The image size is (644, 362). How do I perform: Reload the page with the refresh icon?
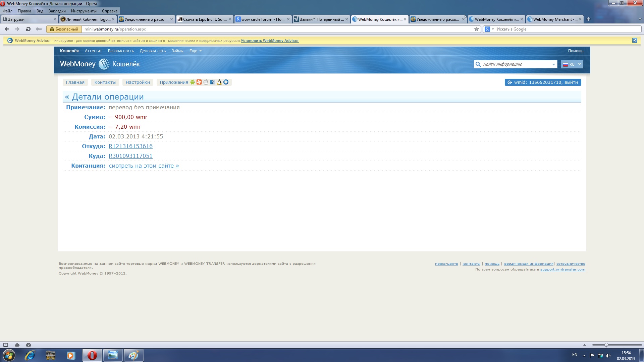click(x=28, y=29)
